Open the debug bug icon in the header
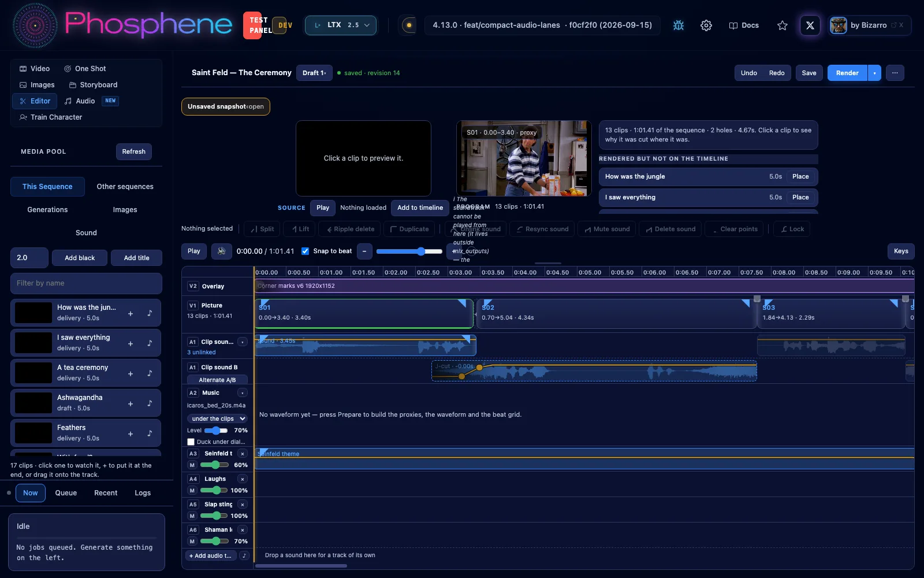The image size is (924, 578). [x=679, y=25]
